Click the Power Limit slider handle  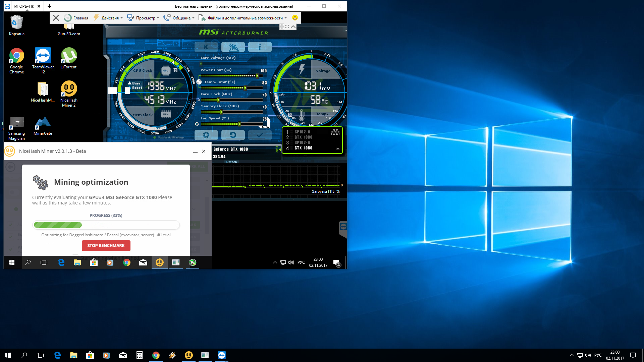[257, 76]
